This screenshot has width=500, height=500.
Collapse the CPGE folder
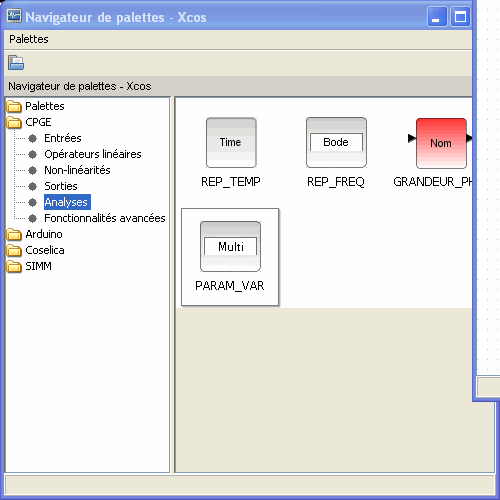(x=29, y=122)
